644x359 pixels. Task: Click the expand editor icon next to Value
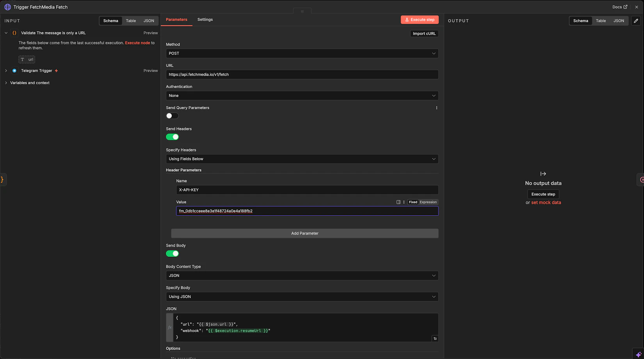(398, 202)
